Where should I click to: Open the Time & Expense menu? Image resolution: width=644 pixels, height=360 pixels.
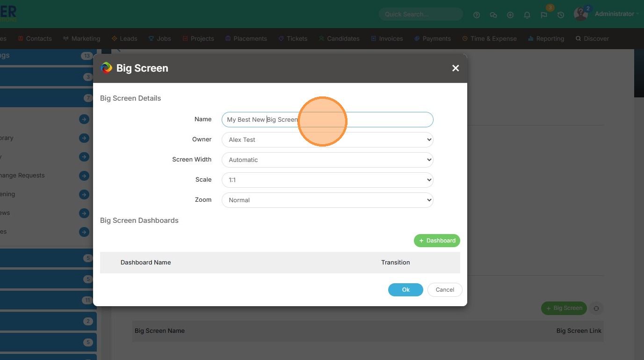(489, 38)
